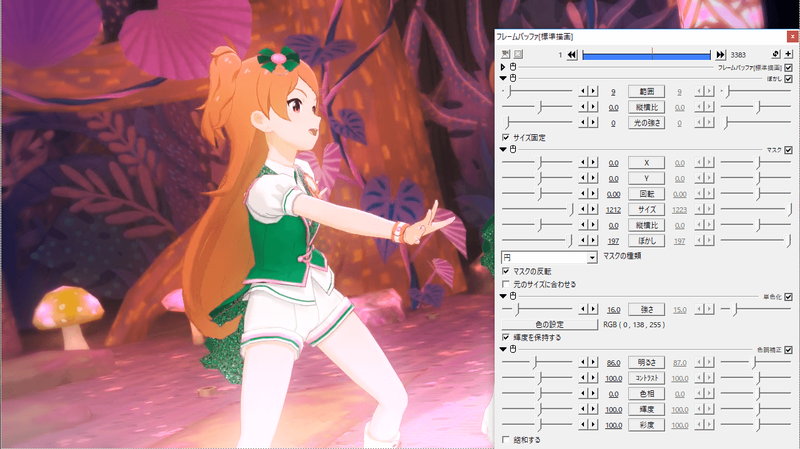Click the mouse icon of ぼかし section header
Screen dimensions: 800x449
513,78
